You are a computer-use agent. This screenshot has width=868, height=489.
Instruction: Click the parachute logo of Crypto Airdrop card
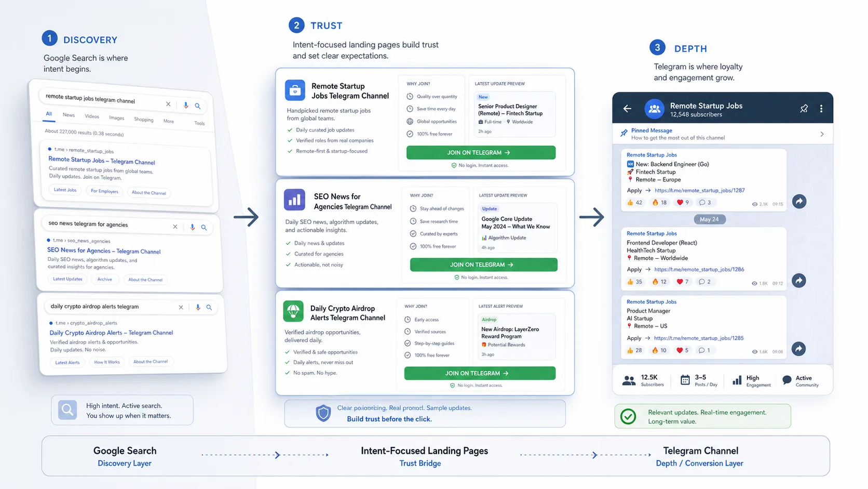[x=293, y=311]
